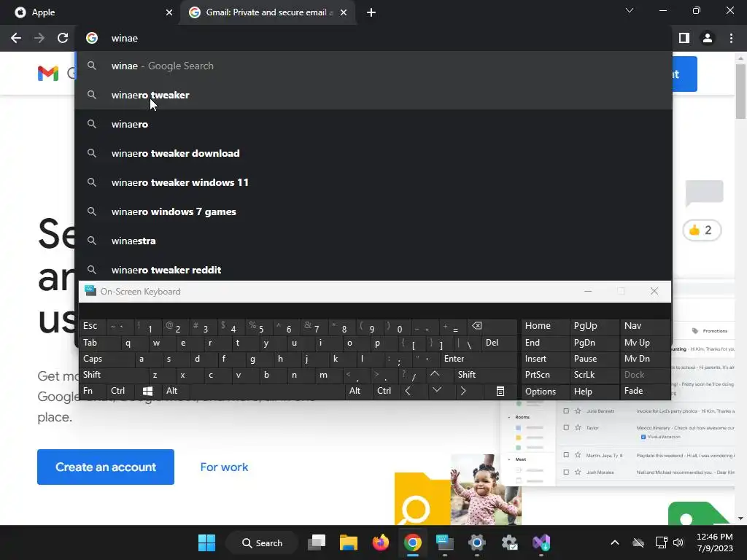Tap the spacebar on the On-Screen Keyboard
The image size is (747, 560).
click(268, 391)
